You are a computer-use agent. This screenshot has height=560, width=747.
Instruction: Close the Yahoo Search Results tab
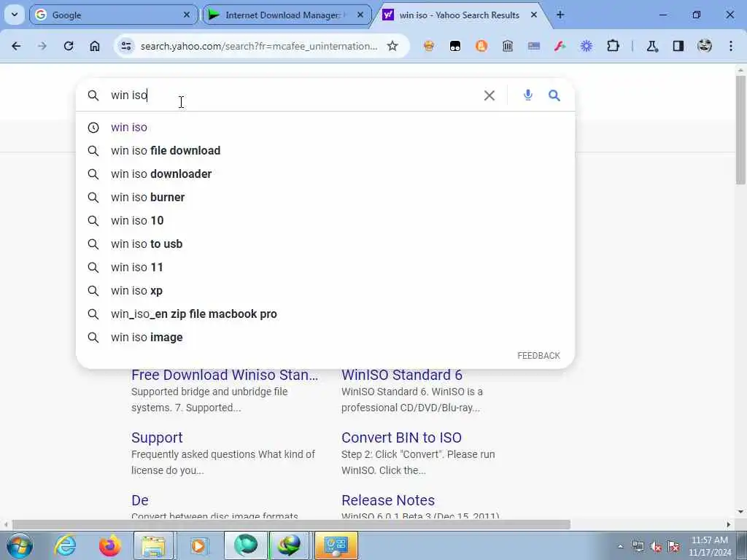point(534,15)
